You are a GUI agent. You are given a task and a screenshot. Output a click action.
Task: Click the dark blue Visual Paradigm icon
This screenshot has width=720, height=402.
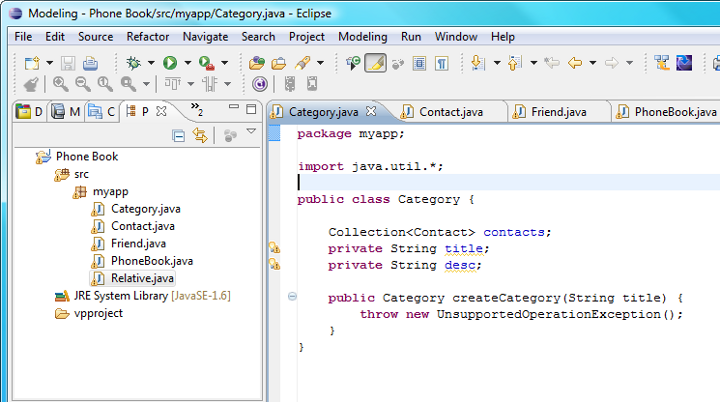pos(684,63)
